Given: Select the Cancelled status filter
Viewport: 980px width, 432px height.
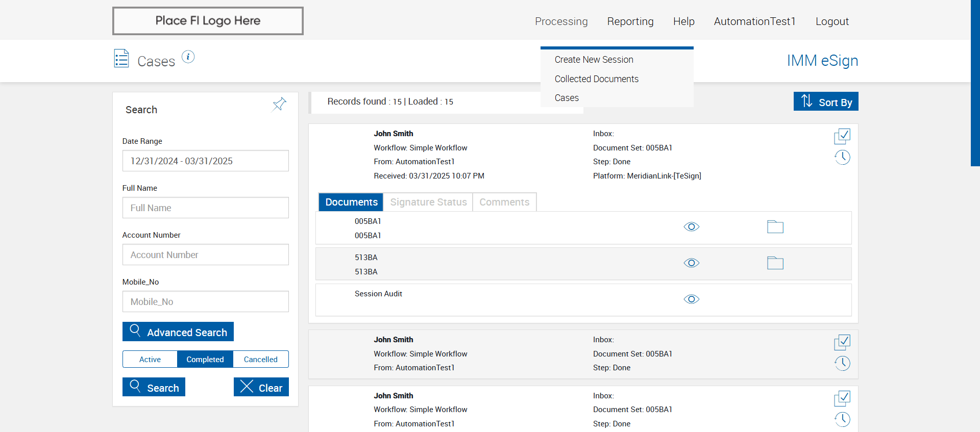Looking at the screenshot, I should click(260, 360).
